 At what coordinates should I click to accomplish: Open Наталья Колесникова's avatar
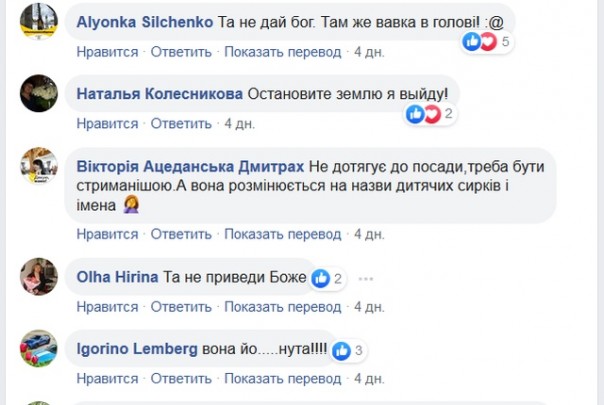[39, 92]
